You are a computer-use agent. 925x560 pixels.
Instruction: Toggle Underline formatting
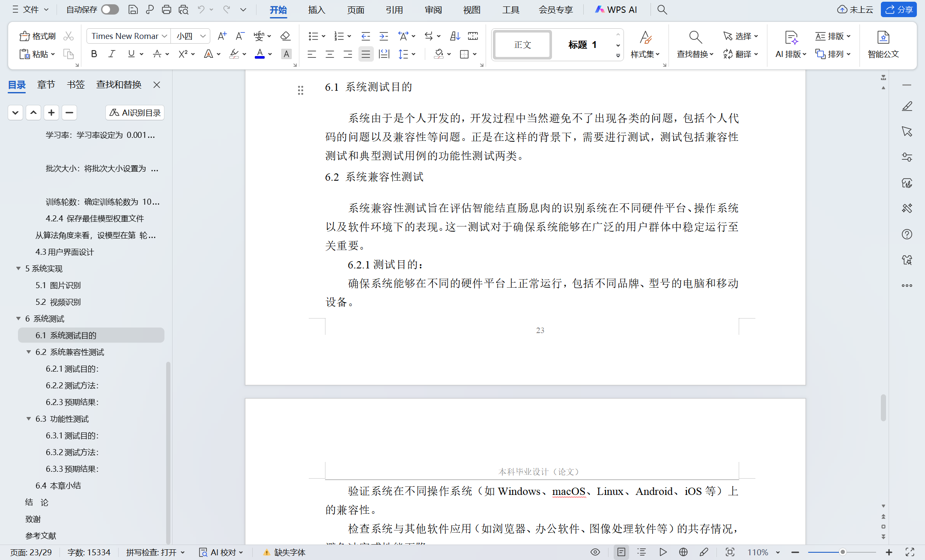131,54
